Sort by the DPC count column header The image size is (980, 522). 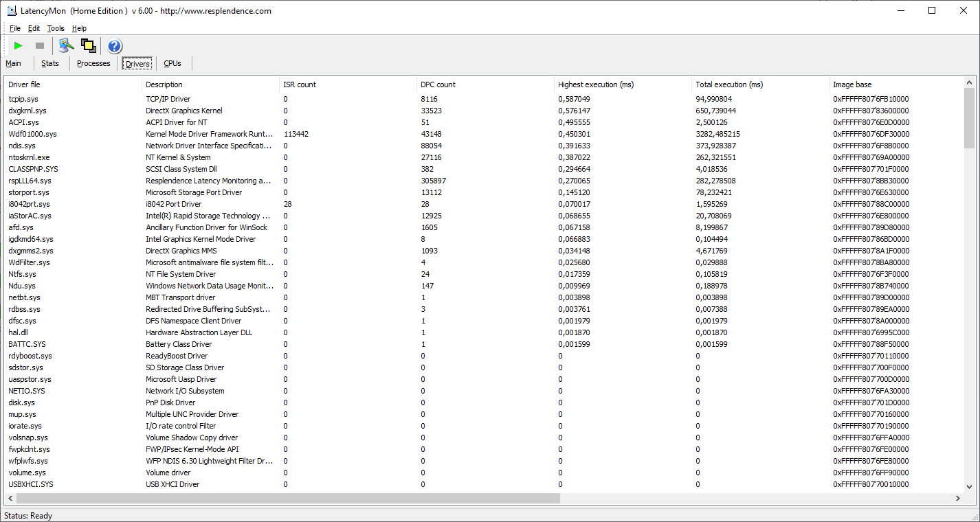(x=486, y=84)
